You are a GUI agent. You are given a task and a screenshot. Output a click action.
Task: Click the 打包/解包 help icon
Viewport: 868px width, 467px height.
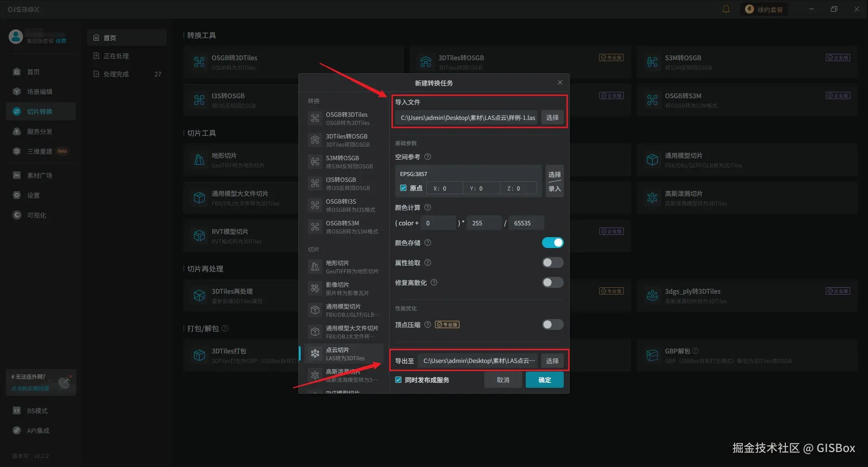tap(225, 328)
